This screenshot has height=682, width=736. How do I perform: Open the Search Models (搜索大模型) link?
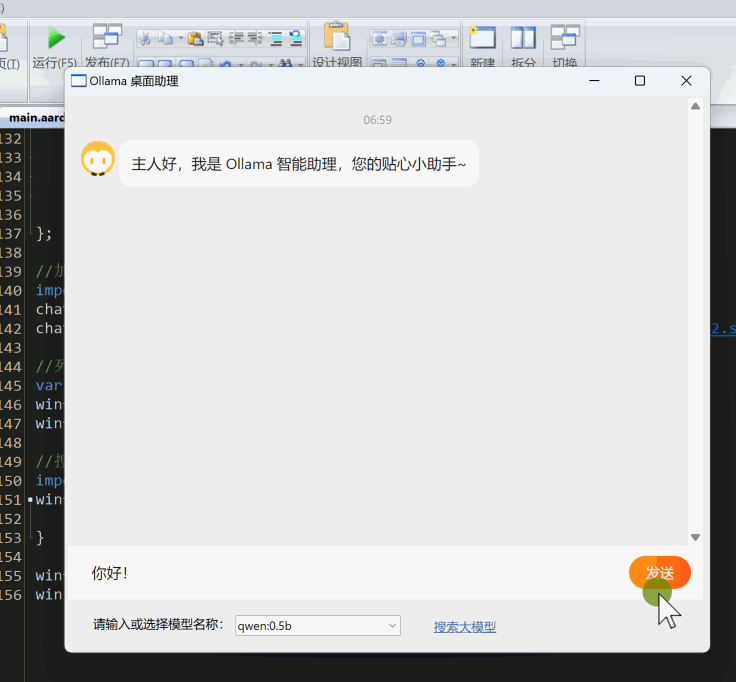464,627
